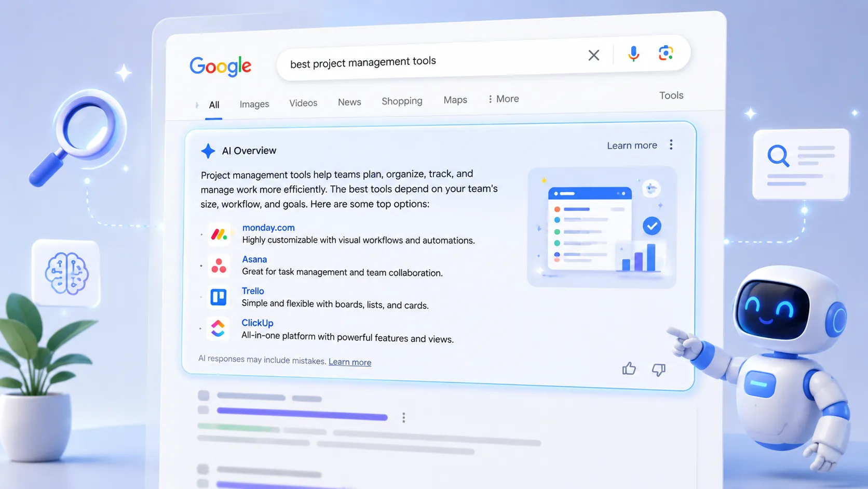Switch to the Videos tab
868x489 pixels.
point(303,103)
